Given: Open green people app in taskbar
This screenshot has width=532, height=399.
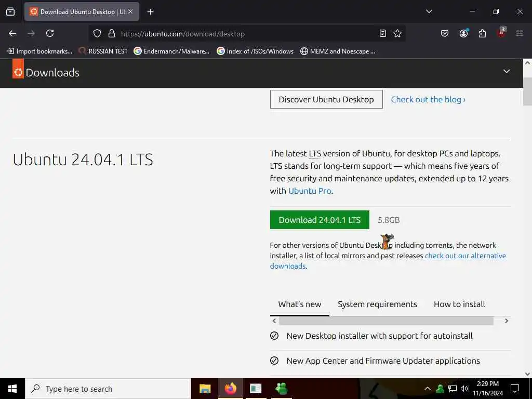Looking at the screenshot, I should tap(281, 389).
